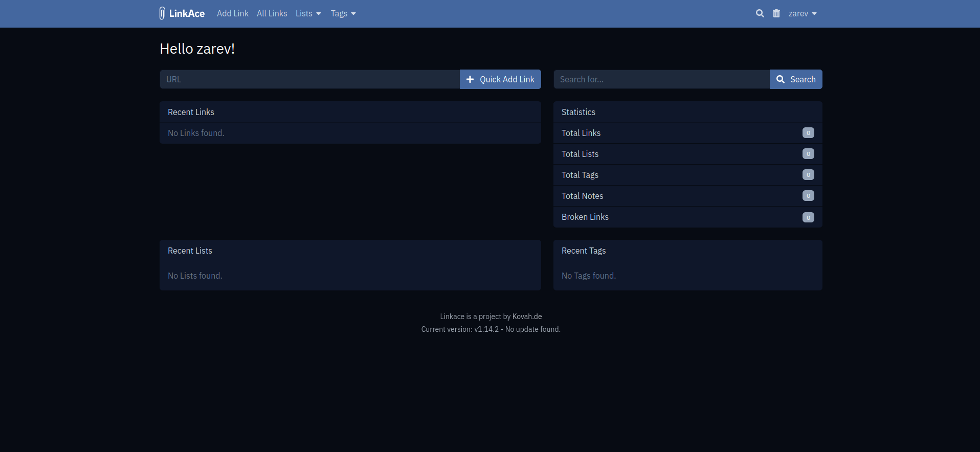Focus the URL input field
980x452 pixels.
point(310,79)
